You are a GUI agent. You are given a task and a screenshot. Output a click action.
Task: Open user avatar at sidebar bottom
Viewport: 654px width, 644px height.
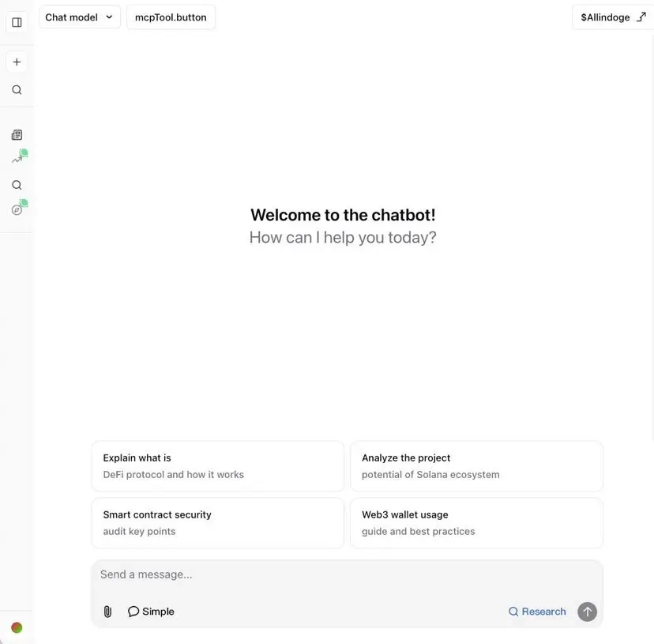(x=17, y=627)
